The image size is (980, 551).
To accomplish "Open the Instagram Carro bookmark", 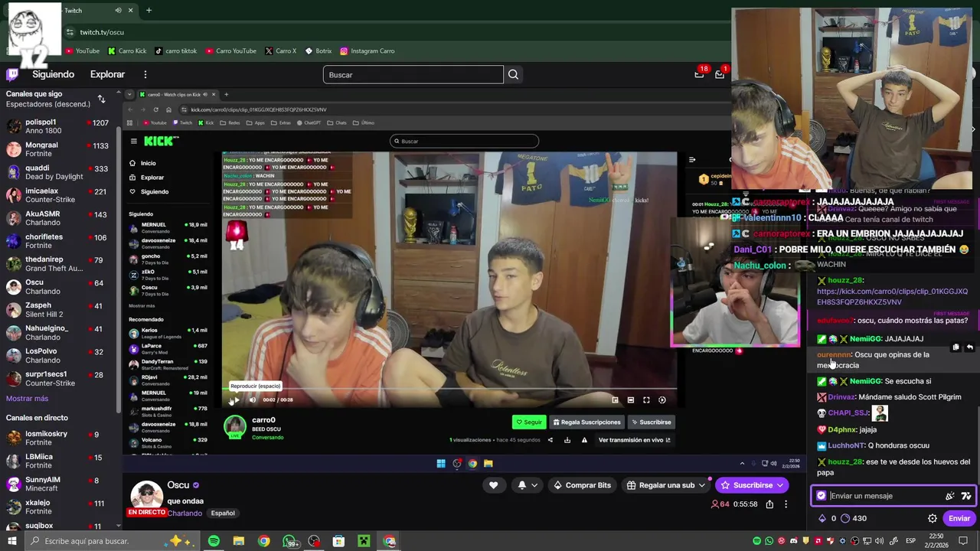I will pos(367,51).
